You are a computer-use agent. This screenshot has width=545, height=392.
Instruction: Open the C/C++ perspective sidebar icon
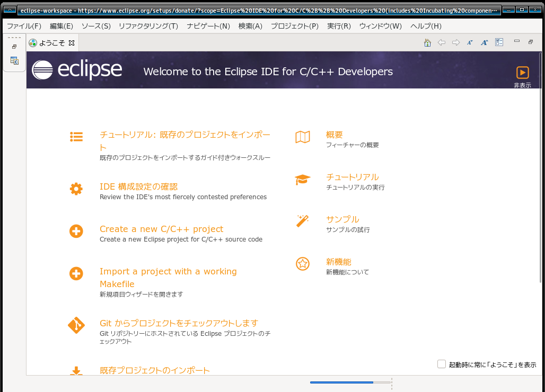click(14, 61)
